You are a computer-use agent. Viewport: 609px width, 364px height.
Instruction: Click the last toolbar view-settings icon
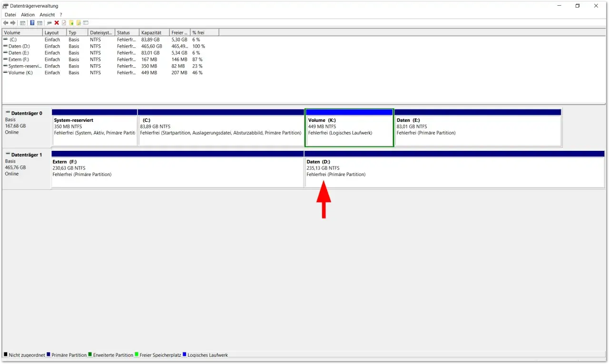(86, 23)
